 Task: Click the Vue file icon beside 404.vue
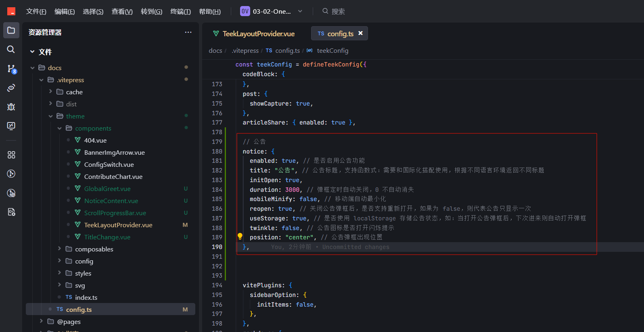click(x=78, y=140)
